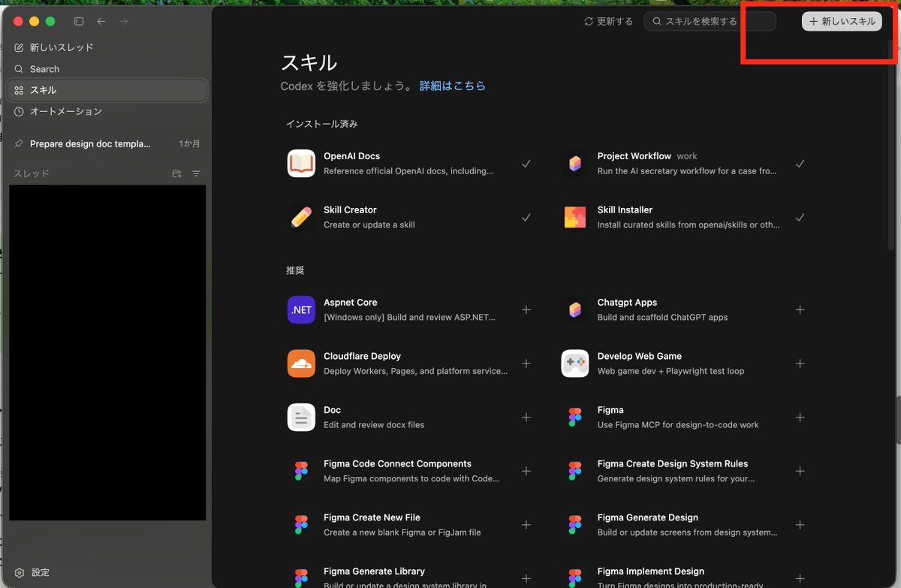The height and width of the screenshot is (588, 901).
Task: Click the Figma Generate Design icon
Action: [x=575, y=525]
